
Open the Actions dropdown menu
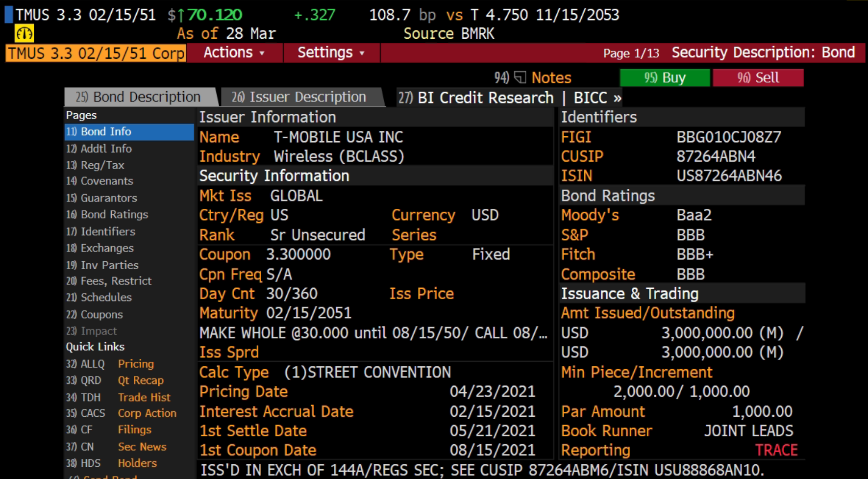click(234, 52)
